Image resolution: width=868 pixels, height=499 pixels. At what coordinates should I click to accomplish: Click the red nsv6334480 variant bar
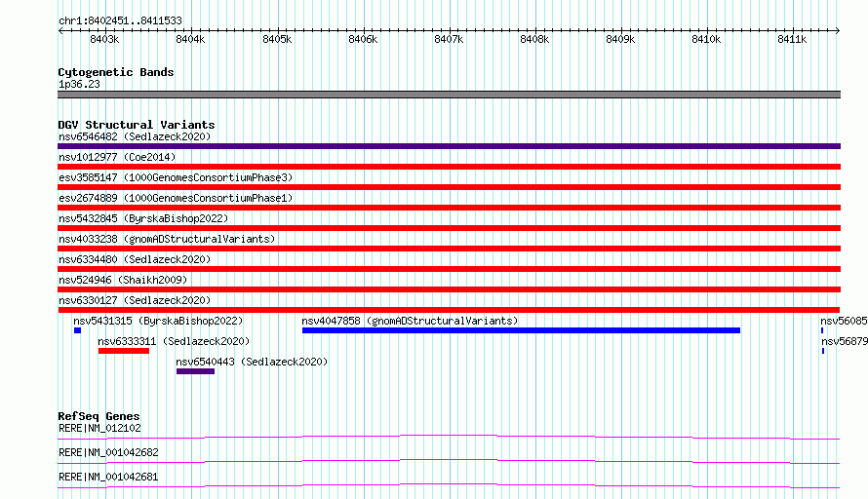point(449,269)
